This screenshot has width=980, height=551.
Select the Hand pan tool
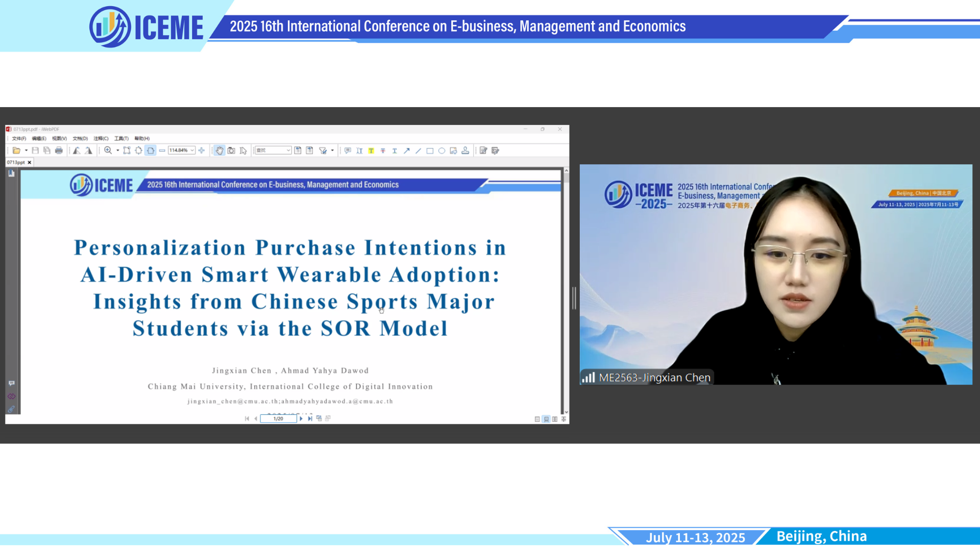coord(219,151)
